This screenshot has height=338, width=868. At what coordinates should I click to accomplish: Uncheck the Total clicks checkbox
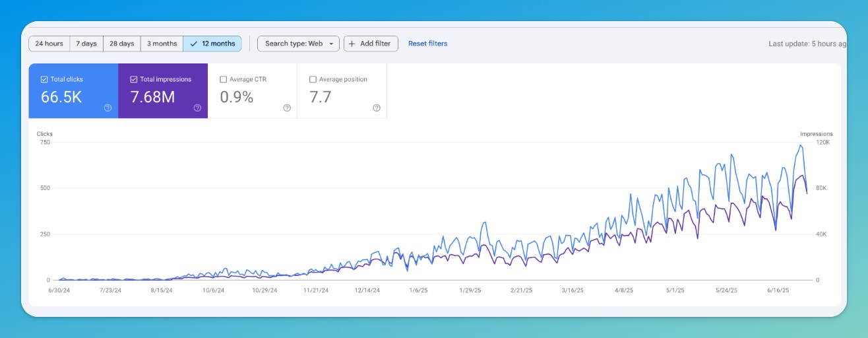[44, 79]
